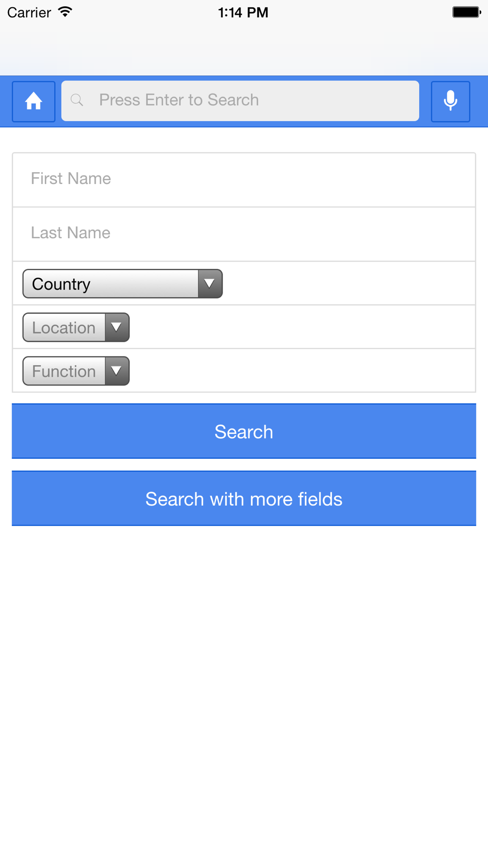Click the Function dropdown arrow
Image resolution: width=488 pixels, height=868 pixels.
pyautogui.click(x=117, y=371)
